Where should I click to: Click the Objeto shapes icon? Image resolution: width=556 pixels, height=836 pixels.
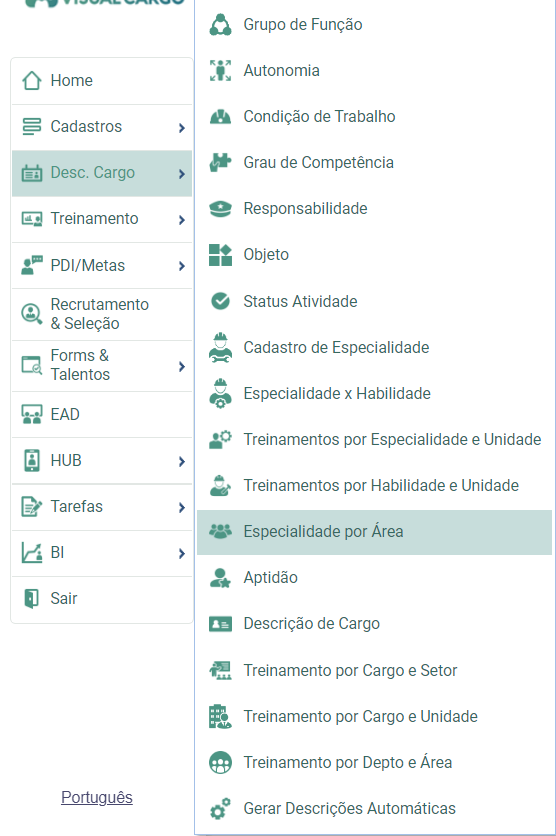[220, 255]
